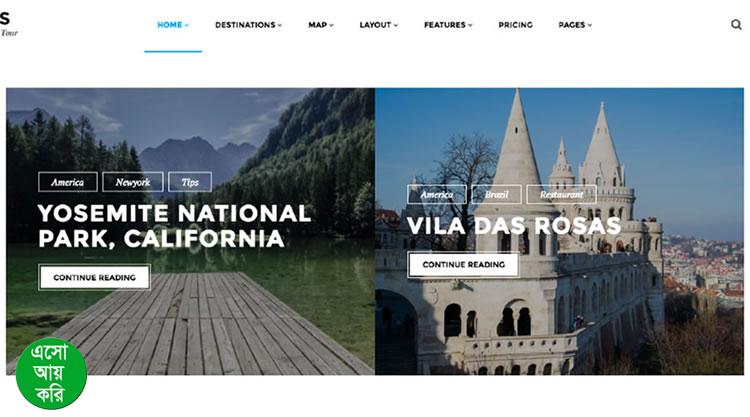Click Continue Reading under Vila Das Rosas

pyautogui.click(x=463, y=264)
